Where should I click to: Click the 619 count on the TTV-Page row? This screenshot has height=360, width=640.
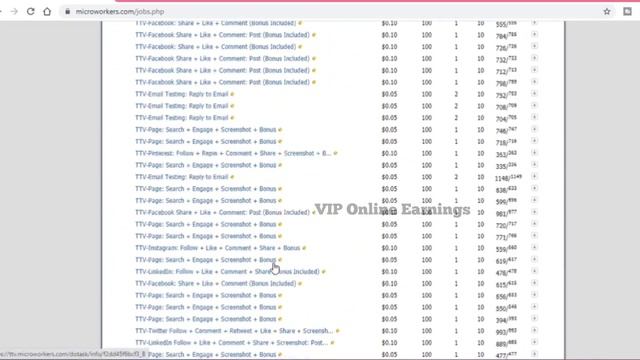(506, 261)
